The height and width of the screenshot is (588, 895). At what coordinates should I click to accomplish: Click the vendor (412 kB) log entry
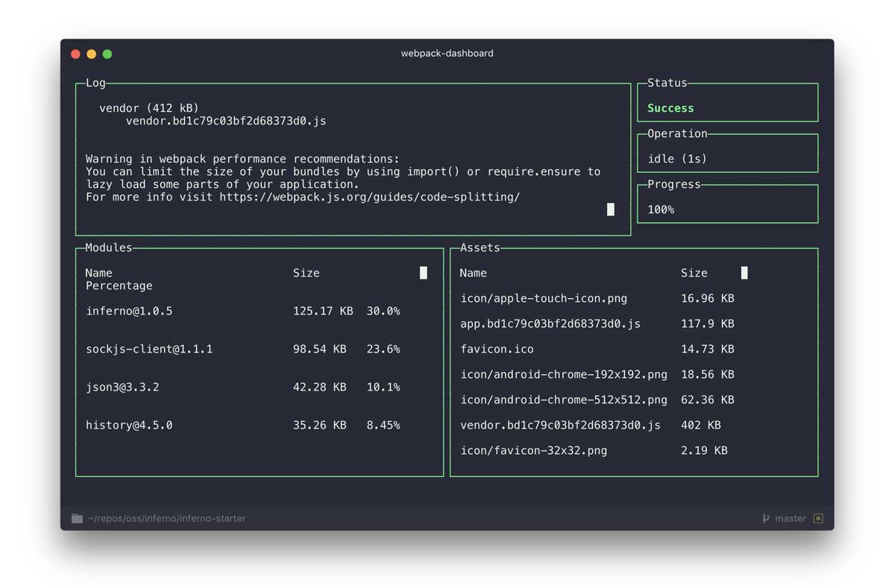(x=149, y=108)
